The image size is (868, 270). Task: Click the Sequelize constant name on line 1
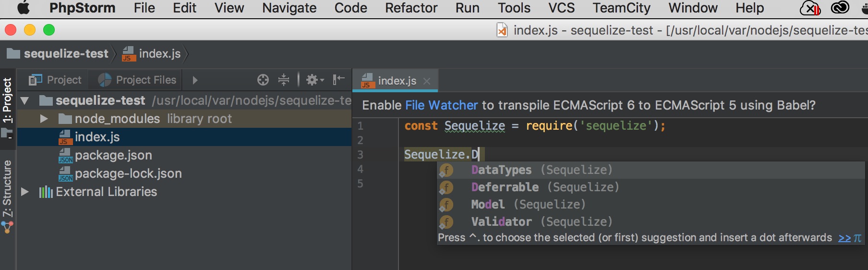click(x=474, y=126)
